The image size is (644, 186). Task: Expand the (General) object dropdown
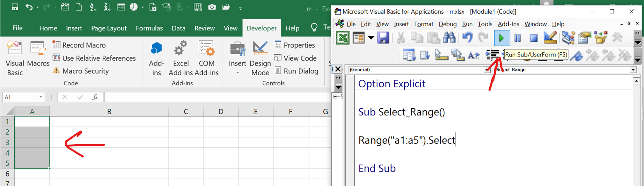[x=487, y=70]
